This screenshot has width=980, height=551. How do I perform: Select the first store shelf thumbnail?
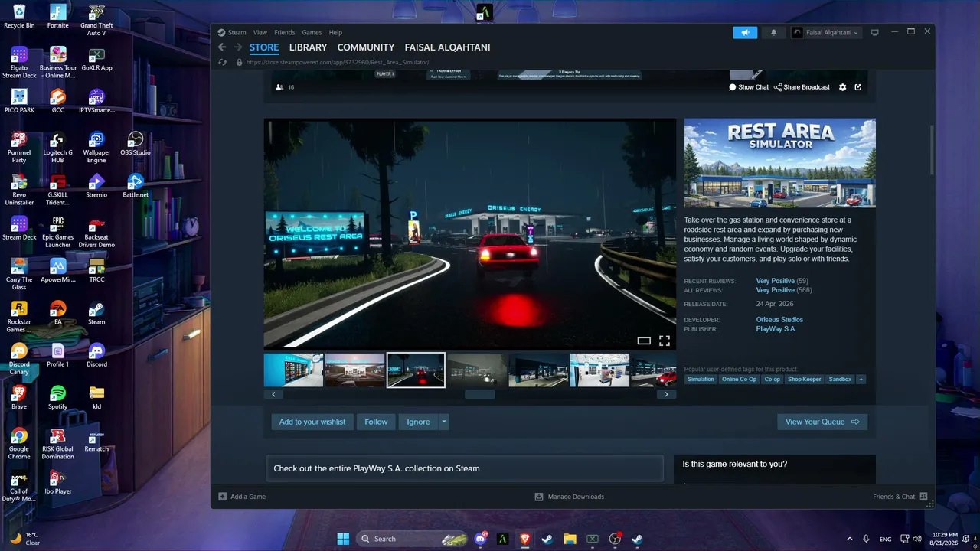click(293, 370)
